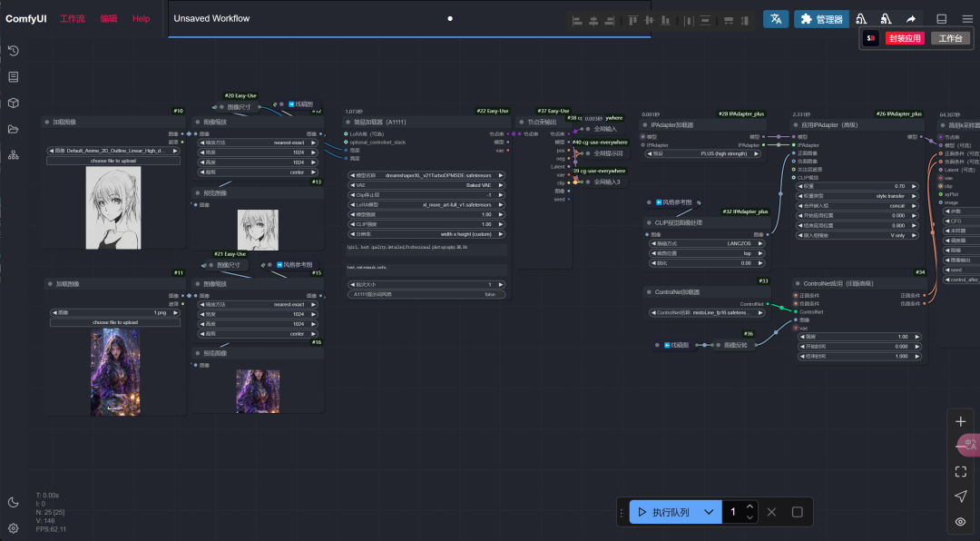This screenshot has width=980, height=541.
Task: Collapse the IPAdapter加载器 node dot
Action: (x=645, y=125)
